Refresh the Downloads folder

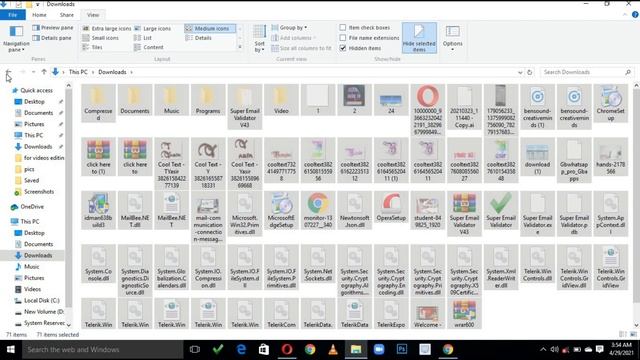click(529, 72)
